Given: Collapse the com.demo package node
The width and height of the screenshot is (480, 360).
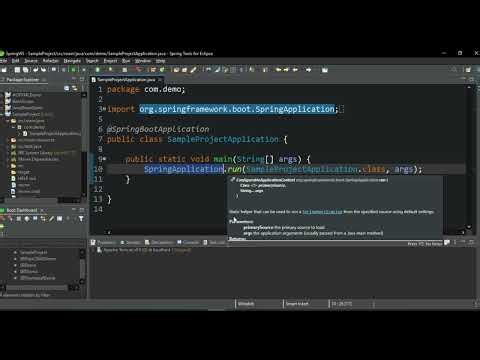Looking at the screenshot, I should (x=14, y=127).
